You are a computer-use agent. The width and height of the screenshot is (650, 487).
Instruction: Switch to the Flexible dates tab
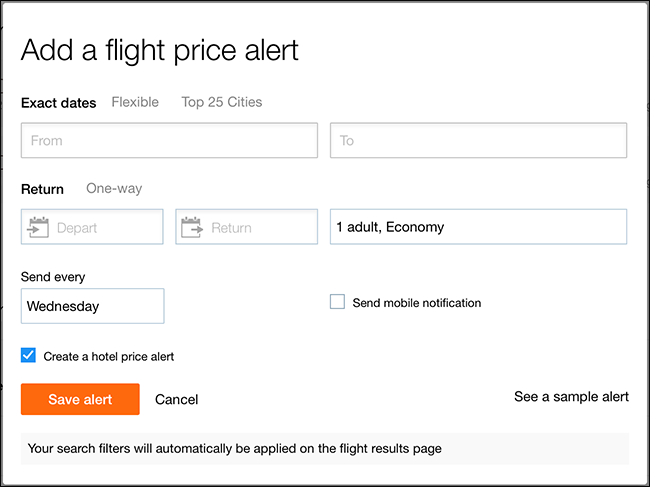135,102
